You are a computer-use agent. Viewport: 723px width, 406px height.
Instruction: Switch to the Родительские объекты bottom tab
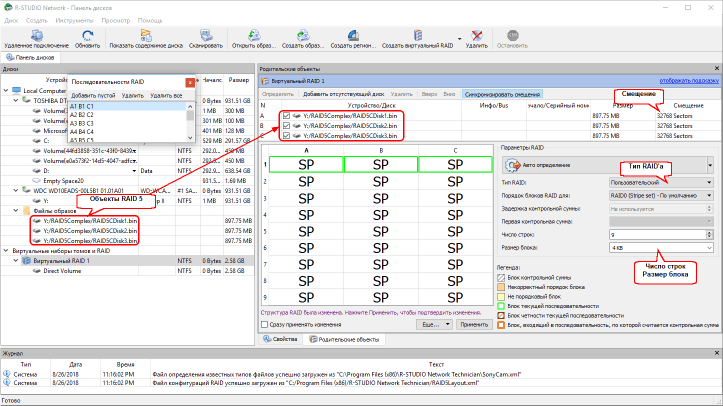coord(344,339)
